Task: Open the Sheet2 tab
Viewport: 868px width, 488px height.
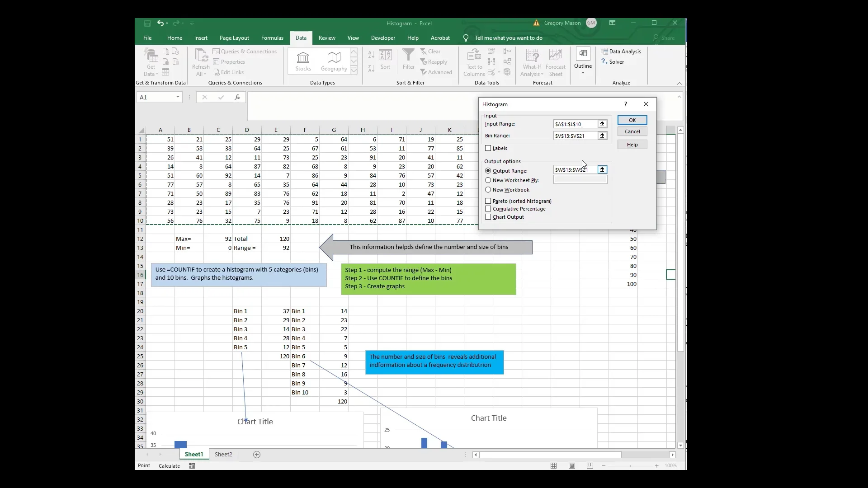Action: coord(223,455)
